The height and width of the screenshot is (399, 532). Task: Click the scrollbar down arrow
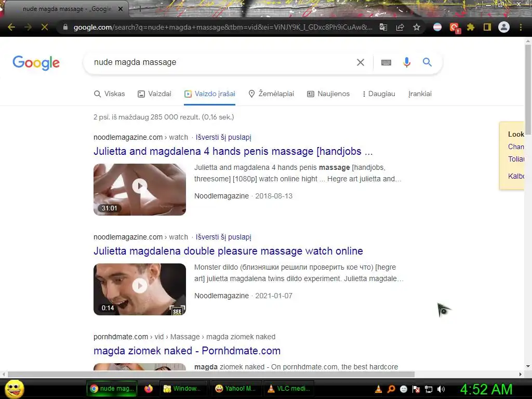point(528,366)
